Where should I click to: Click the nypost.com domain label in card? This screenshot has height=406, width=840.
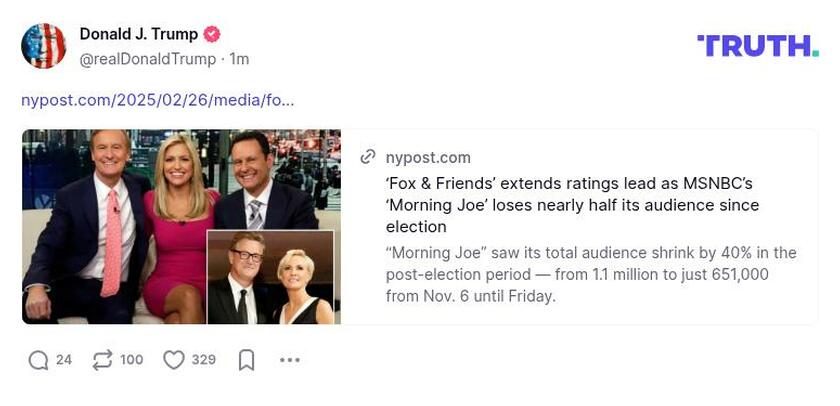point(428,157)
